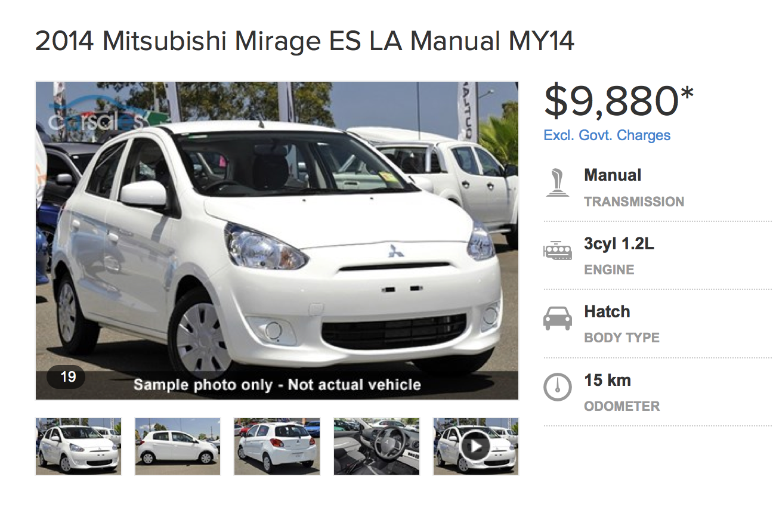This screenshot has width=773, height=532.
Task: Click the 19 photo count badge
Action: point(67,377)
